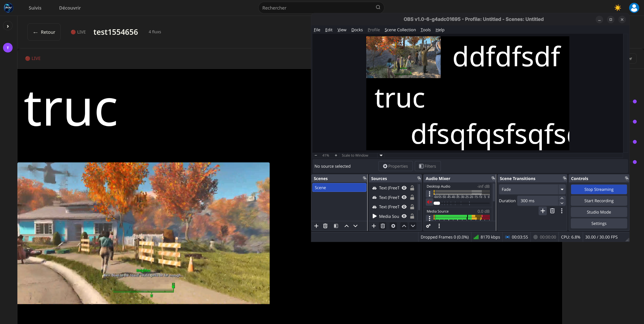Open the File menu in OBS
This screenshot has height=324, width=644.
[317, 30]
